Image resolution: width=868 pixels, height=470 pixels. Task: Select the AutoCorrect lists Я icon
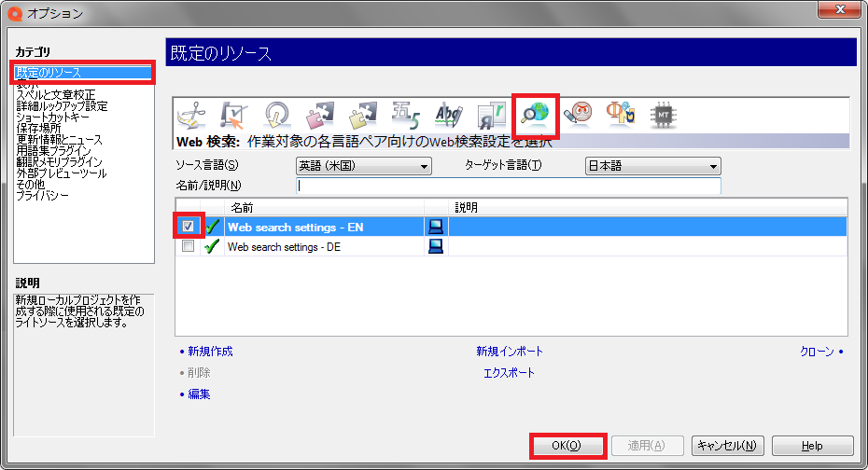tap(492, 115)
